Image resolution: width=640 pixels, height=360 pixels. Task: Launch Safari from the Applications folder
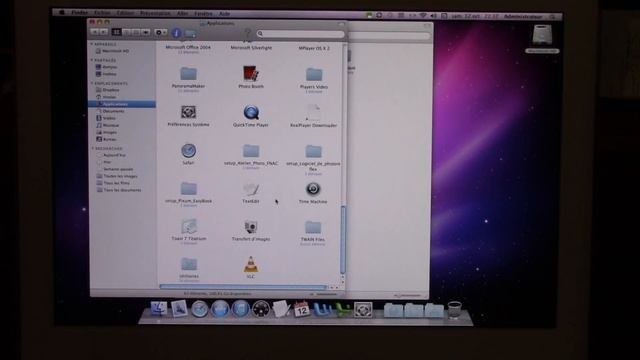[x=188, y=151]
